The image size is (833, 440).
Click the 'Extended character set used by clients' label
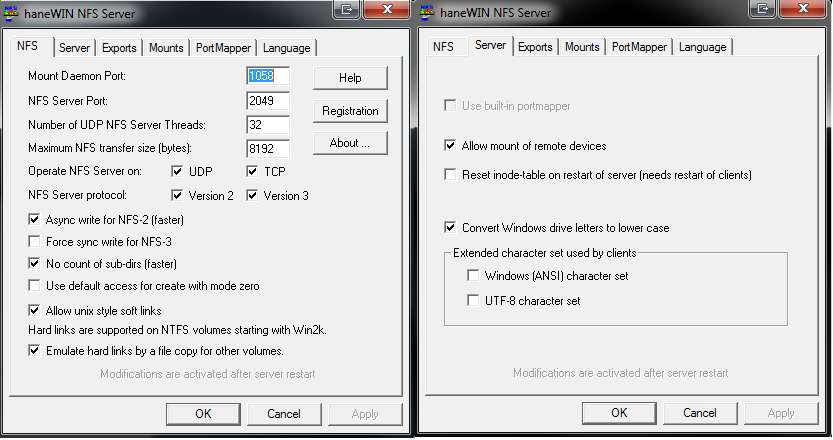pyautogui.click(x=545, y=253)
